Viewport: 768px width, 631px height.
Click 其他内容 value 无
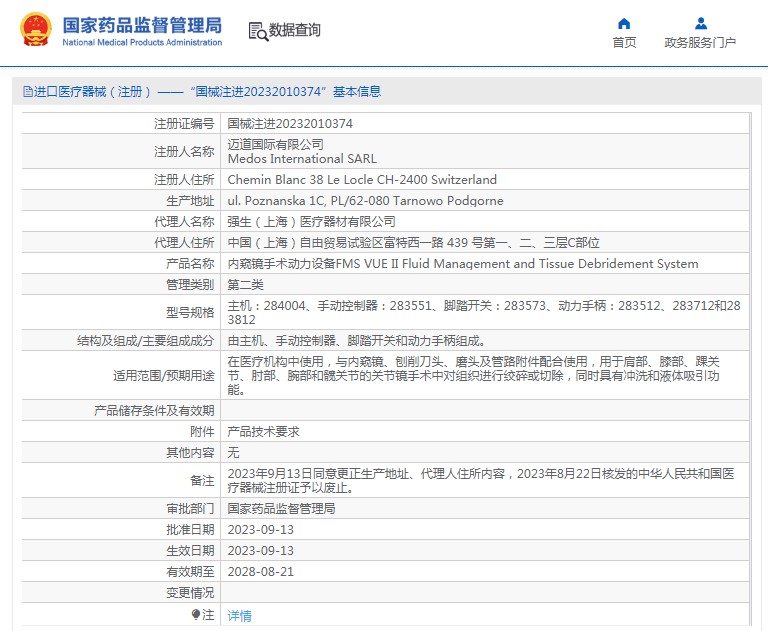[x=233, y=453]
